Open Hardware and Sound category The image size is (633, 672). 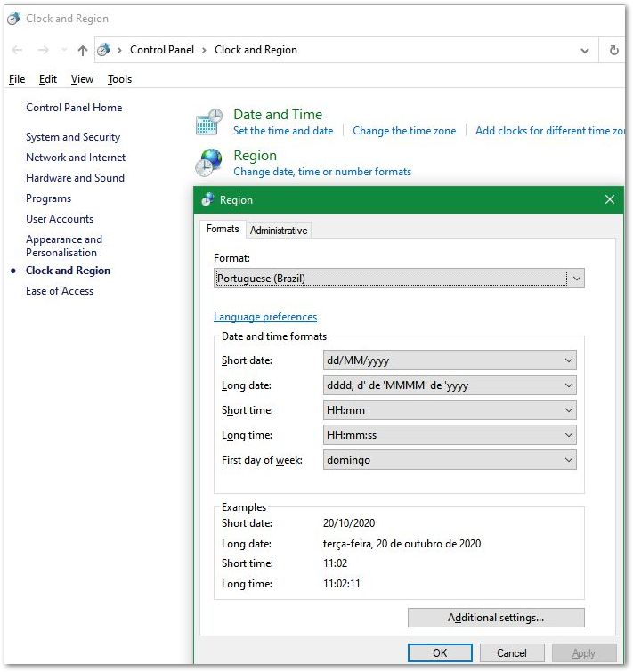[75, 178]
